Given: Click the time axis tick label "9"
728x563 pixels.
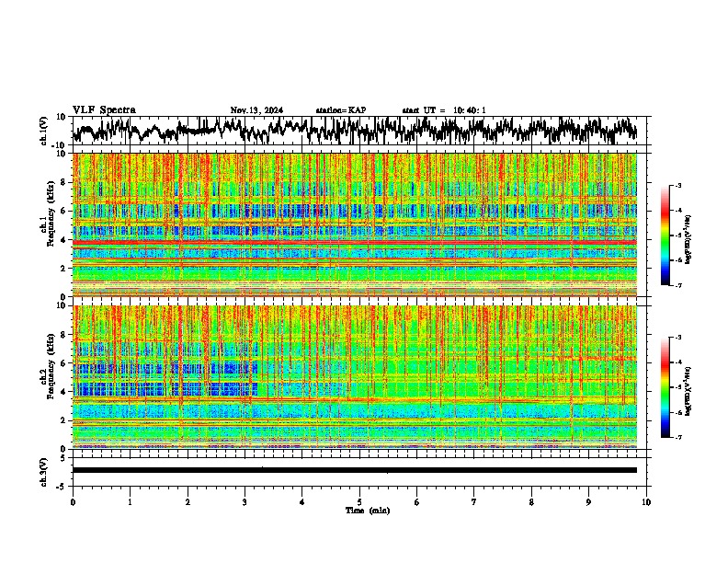Looking at the screenshot, I should tap(588, 502).
